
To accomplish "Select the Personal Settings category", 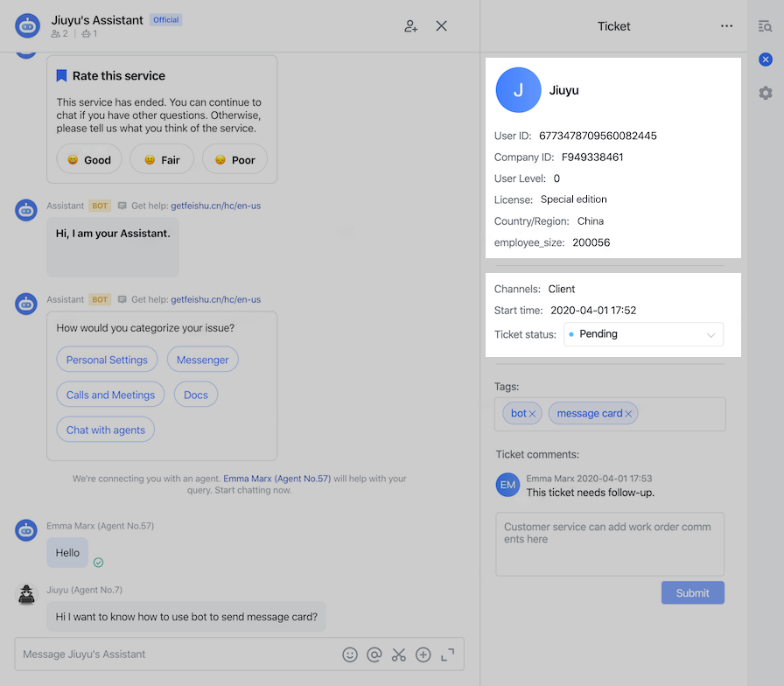I will (108, 360).
